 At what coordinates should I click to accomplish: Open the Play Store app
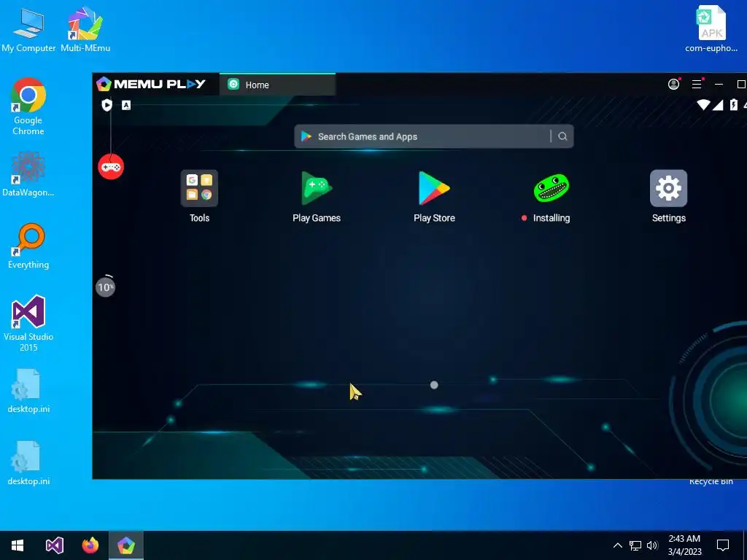(434, 189)
